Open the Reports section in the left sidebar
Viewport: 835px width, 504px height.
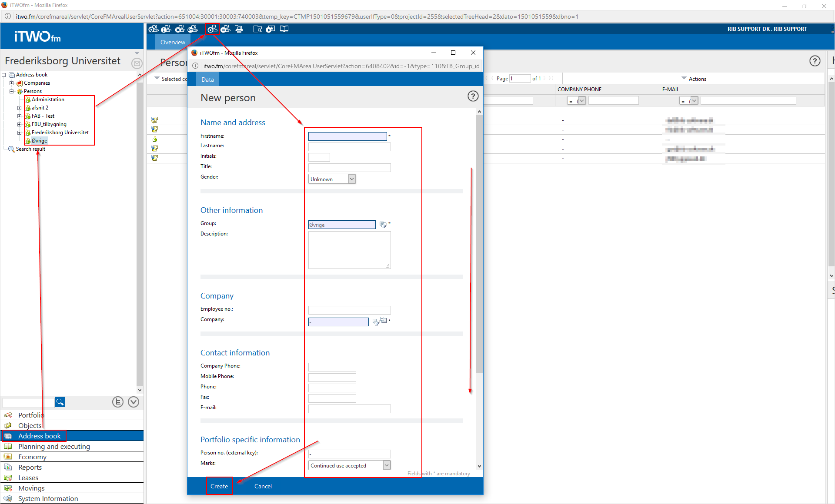30,467
